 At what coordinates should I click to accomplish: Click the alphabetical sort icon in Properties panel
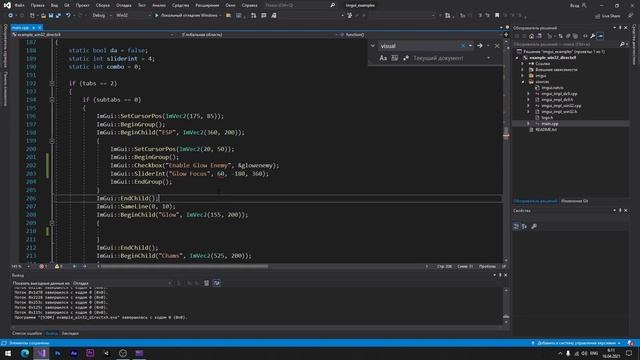click(524, 226)
